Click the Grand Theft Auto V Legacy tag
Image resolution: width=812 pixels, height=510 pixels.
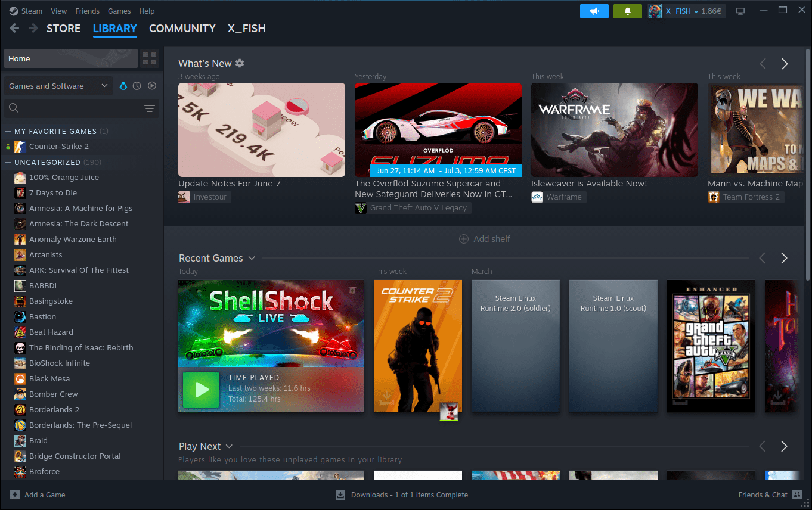(413, 208)
